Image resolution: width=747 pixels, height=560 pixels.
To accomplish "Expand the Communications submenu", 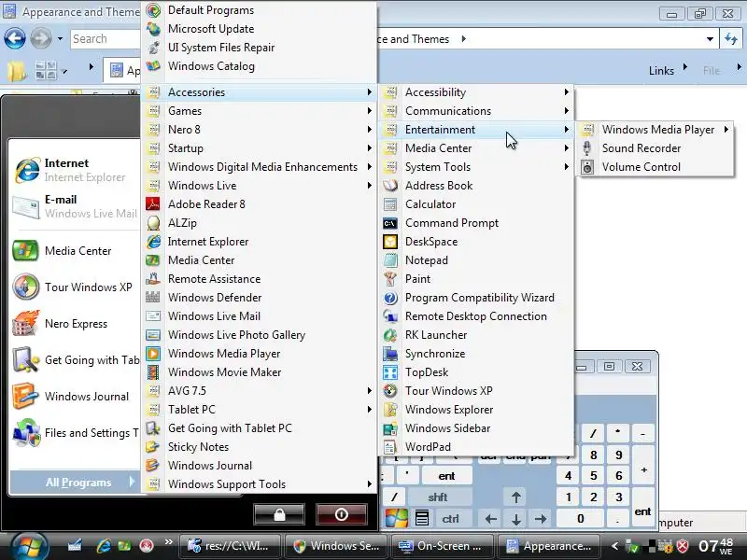I will (475, 111).
